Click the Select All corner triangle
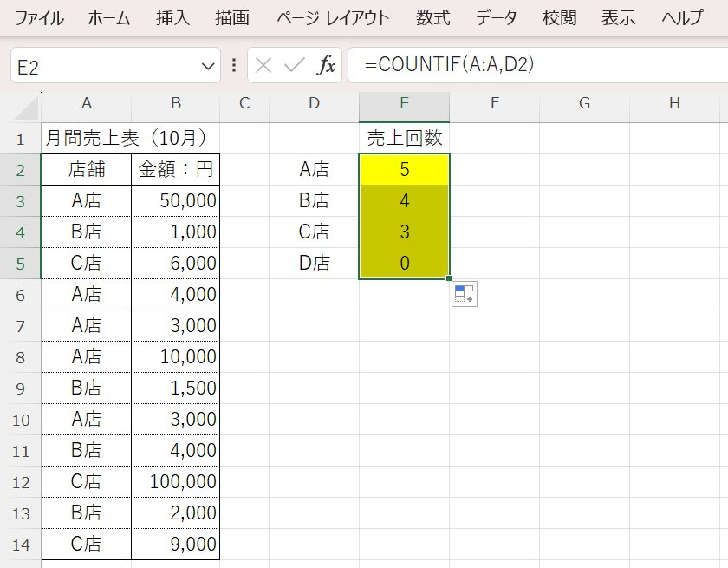The image size is (728, 568). click(26, 106)
